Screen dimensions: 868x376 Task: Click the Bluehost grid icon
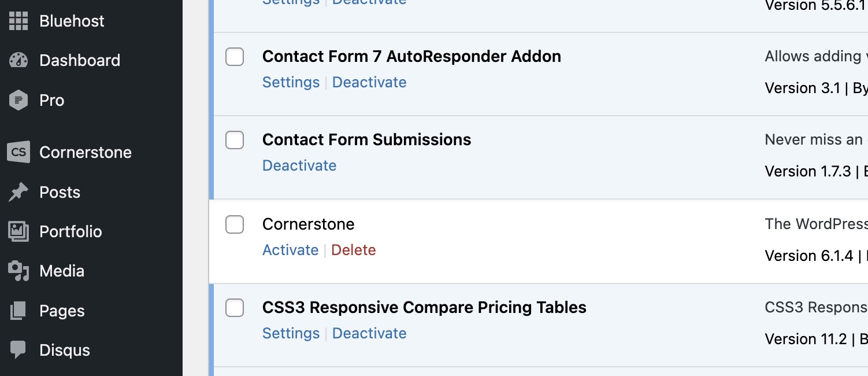18,21
